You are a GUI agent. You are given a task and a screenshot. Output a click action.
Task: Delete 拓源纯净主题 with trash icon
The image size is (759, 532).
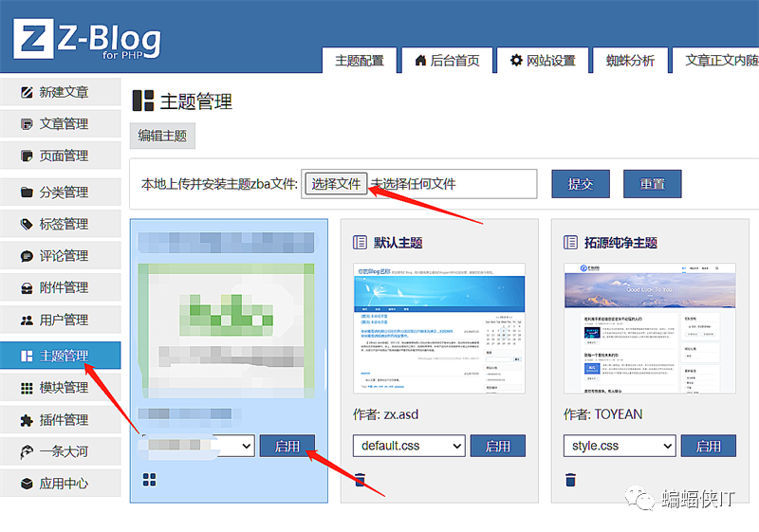570,479
